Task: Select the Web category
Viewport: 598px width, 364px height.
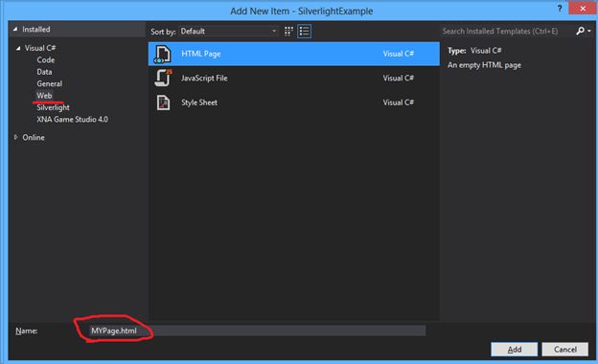Action: pos(44,95)
